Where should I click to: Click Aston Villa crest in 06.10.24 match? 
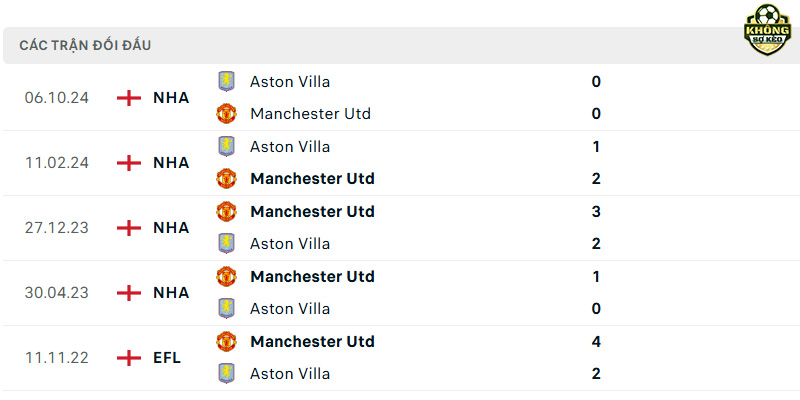click(226, 82)
